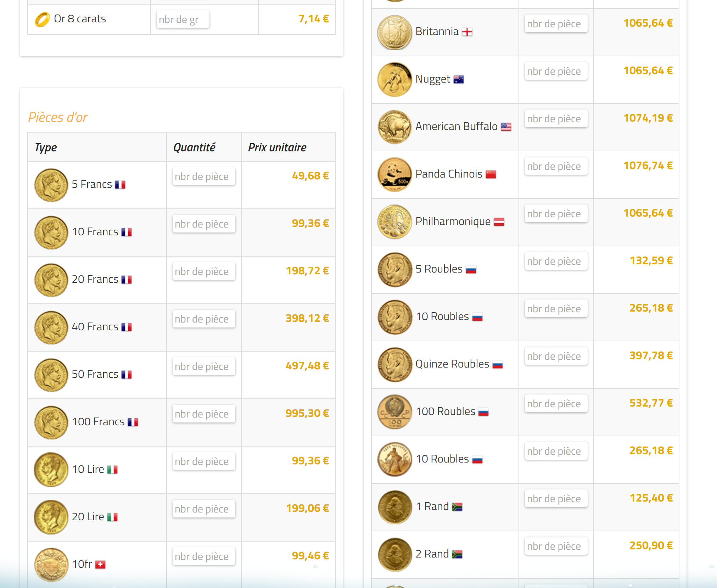Select the quantity field for 20 Francs

pos(204,271)
